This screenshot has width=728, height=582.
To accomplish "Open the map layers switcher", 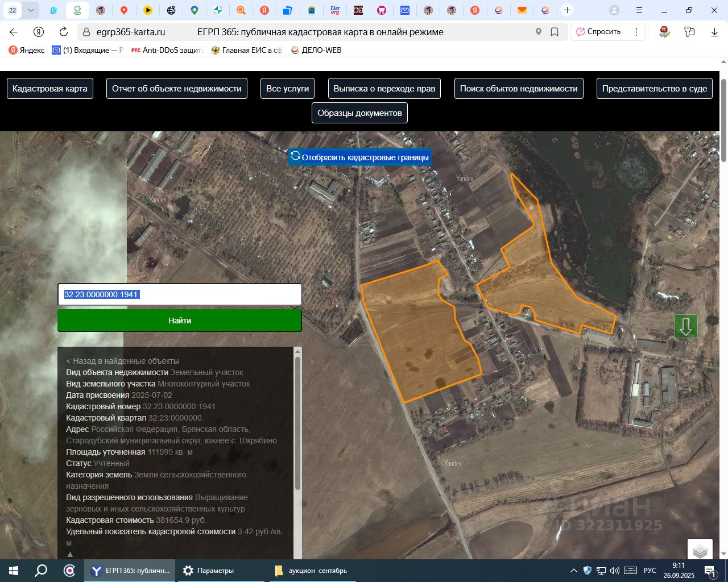I will point(700,550).
